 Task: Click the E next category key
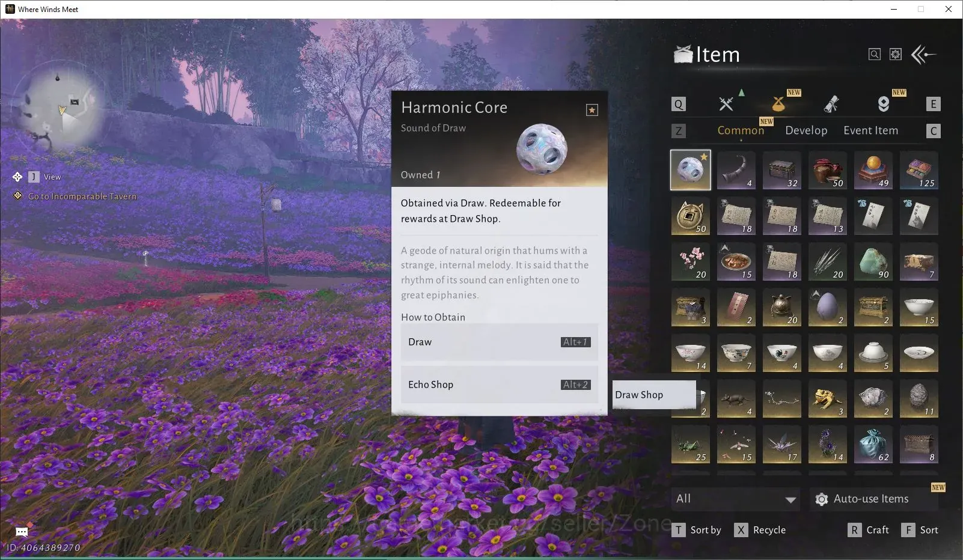(x=933, y=104)
